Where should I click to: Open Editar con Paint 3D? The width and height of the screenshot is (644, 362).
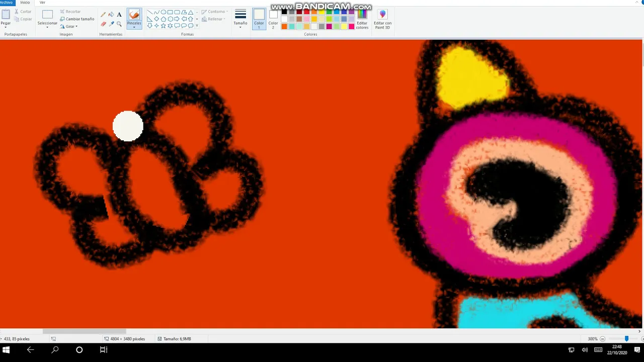coord(382,19)
